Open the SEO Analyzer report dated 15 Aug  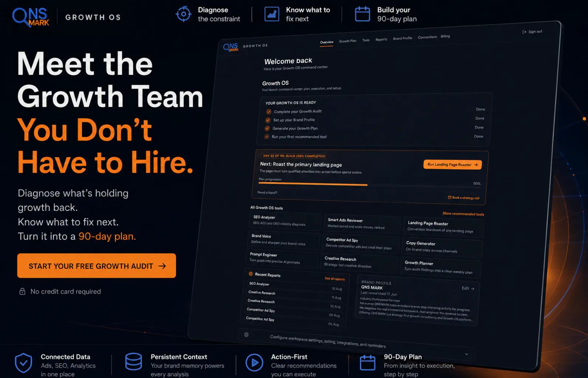click(296, 286)
